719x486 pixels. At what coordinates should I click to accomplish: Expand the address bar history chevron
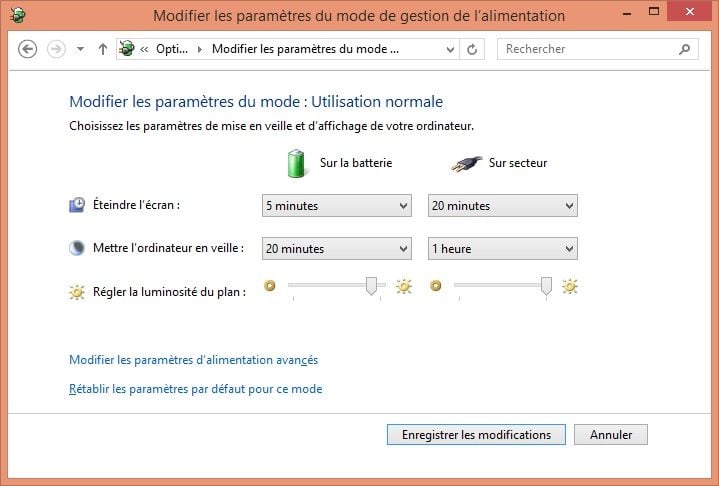tap(450, 50)
